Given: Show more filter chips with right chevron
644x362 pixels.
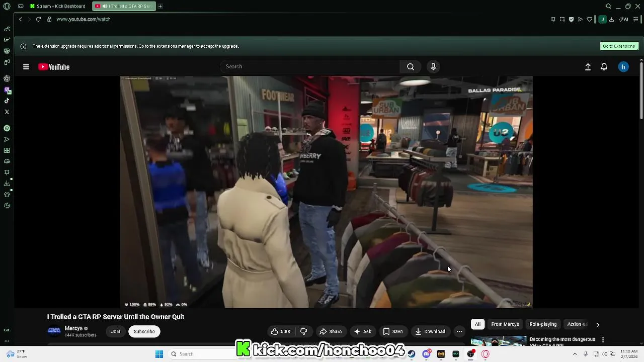Looking at the screenshot, I should [598, 324].
